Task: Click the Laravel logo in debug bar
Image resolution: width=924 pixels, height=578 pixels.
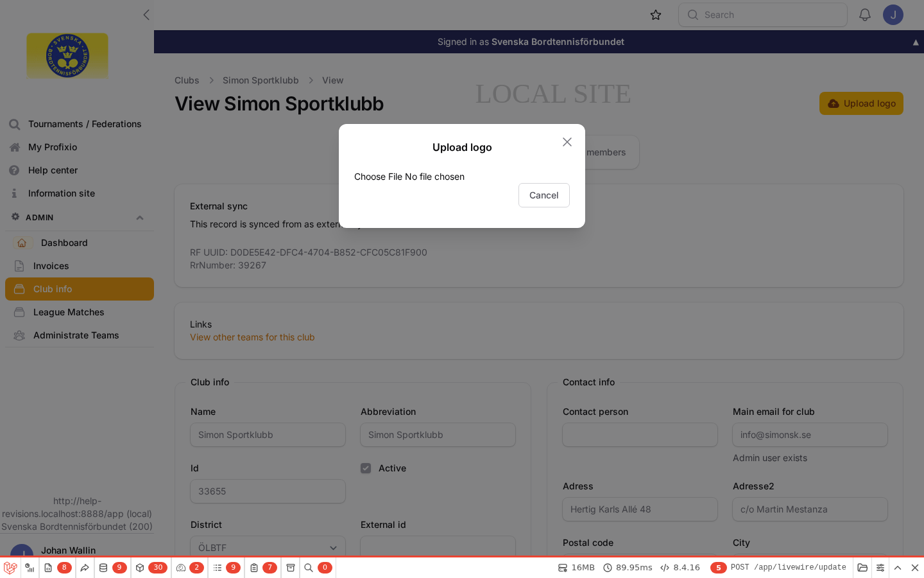Action: point(10,568)
